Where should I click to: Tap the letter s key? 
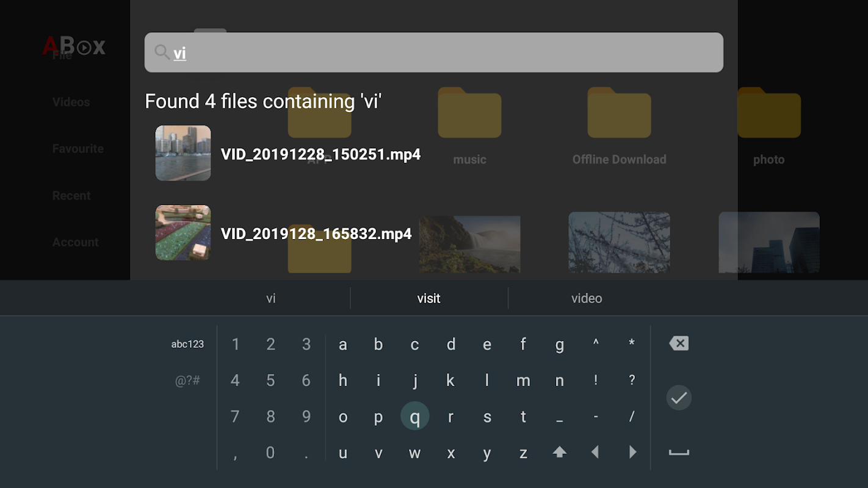(487, 417)
